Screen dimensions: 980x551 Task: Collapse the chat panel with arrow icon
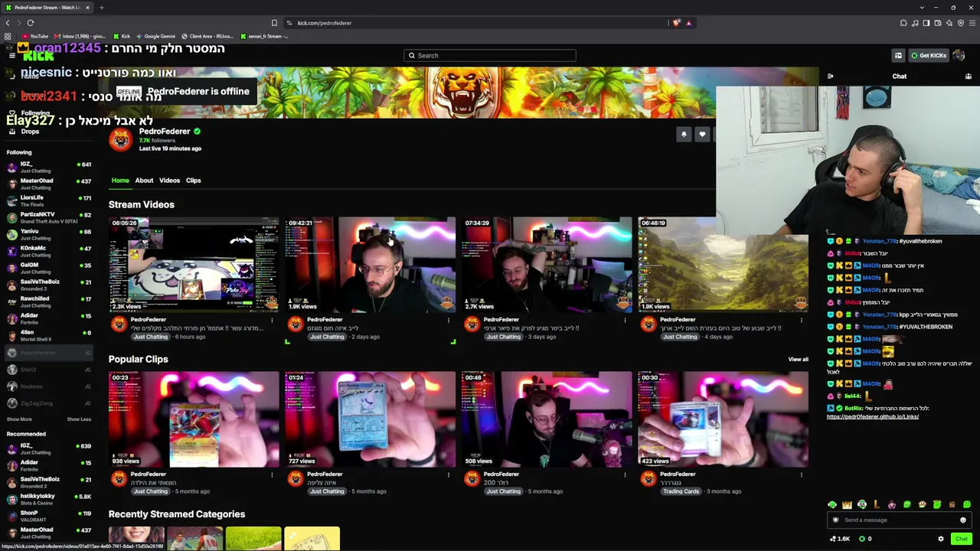pyautogui.click(x=830, y=77)
